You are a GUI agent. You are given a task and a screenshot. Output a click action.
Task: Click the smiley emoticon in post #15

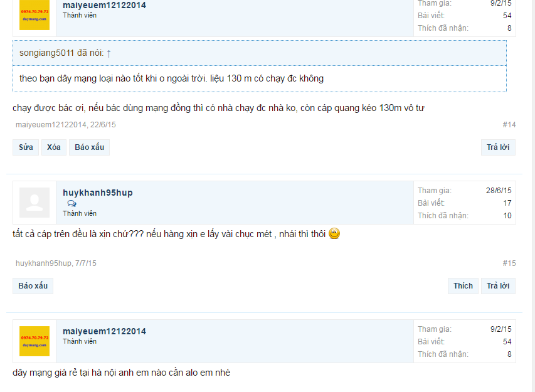[x=334, y=234]
